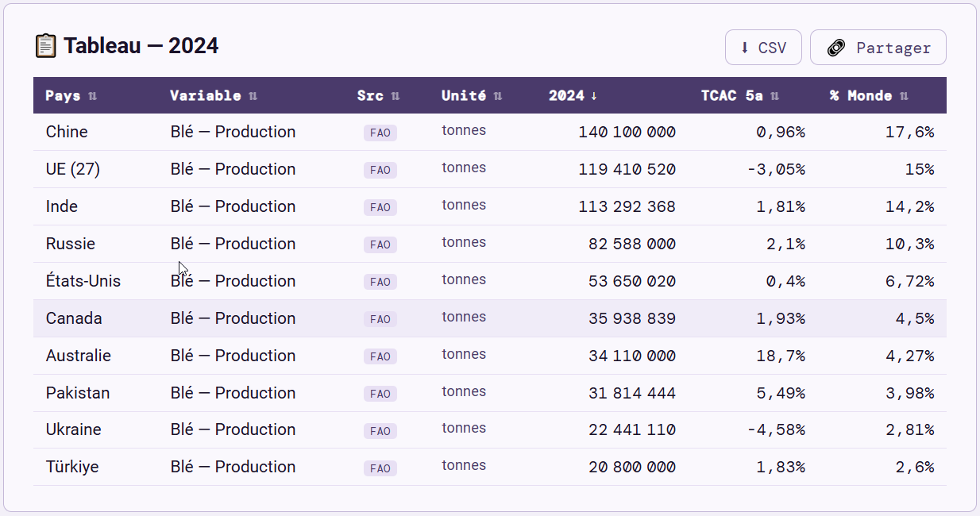980x516 pixels.
Task: Share the table with Partager button
Action: 878,48
